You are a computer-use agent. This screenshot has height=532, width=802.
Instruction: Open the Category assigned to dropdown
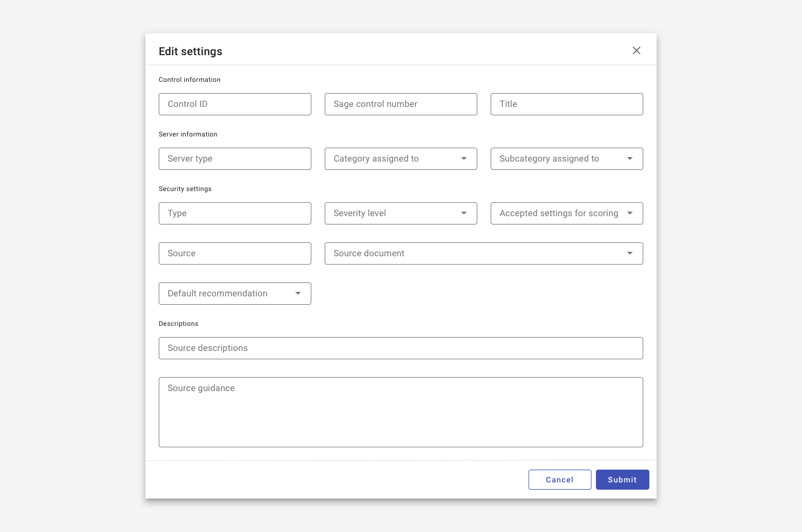(x=401, y=159)
